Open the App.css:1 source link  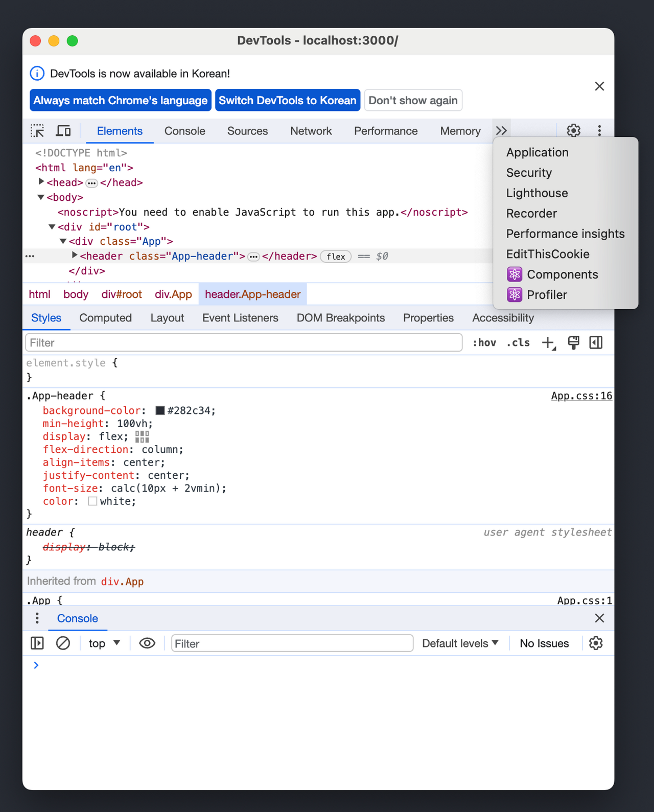[x=585, y=600]
